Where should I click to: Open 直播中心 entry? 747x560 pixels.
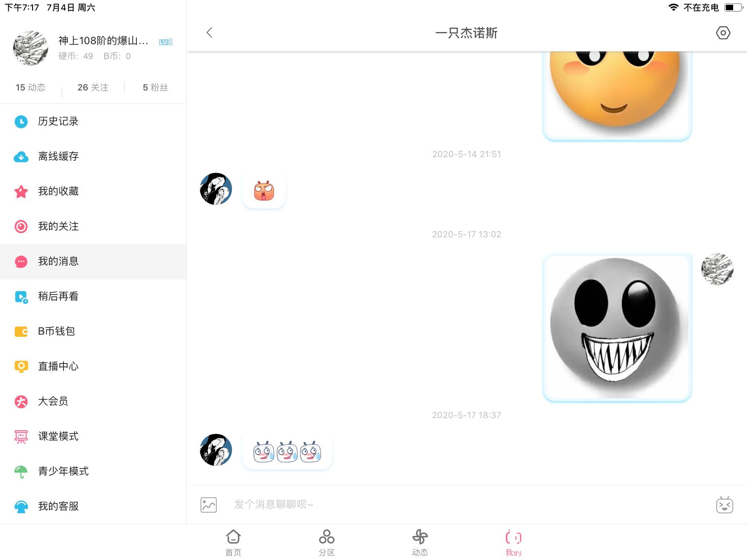coord(93,367)
